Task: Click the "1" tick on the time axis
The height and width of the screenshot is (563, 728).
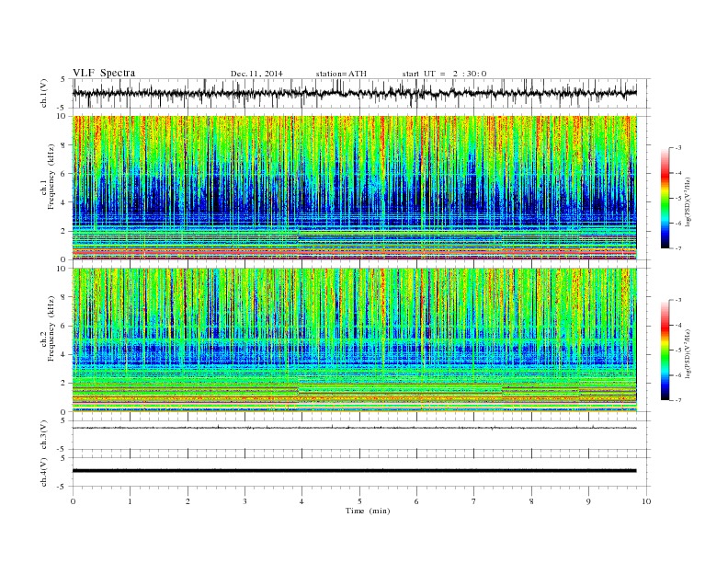Action: (130, 501)
